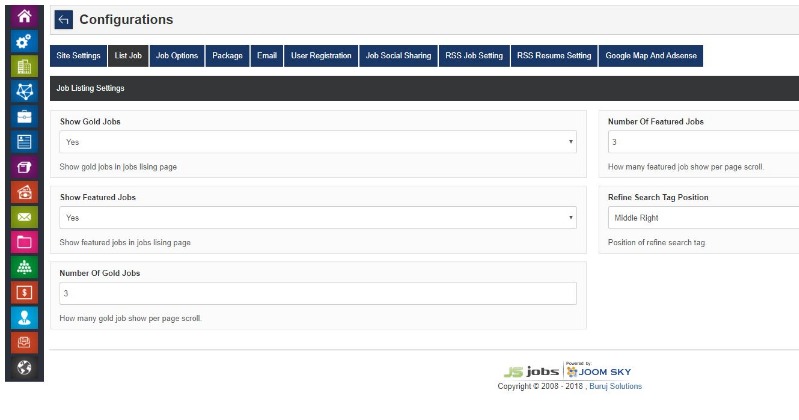The image size is (799, 420).
Task: Click the home icon in sidebar
Action: (24, 17)
